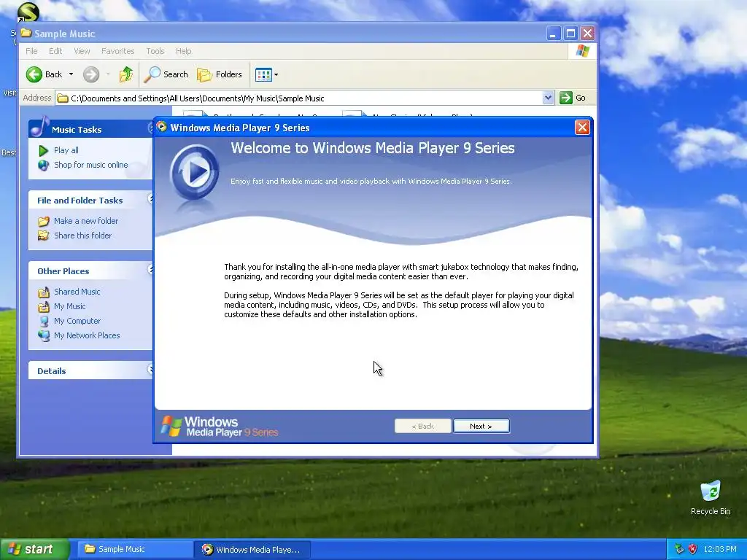747x560 pixels.
Task: Toggle the Folders pane button
Action: pos(220,74)
